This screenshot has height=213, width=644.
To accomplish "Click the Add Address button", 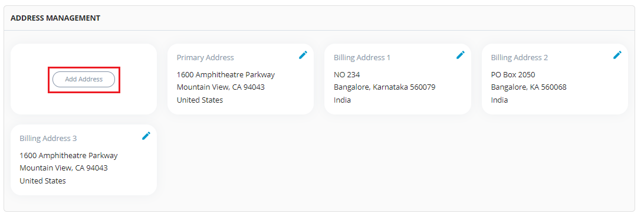I will click(84, 79).
